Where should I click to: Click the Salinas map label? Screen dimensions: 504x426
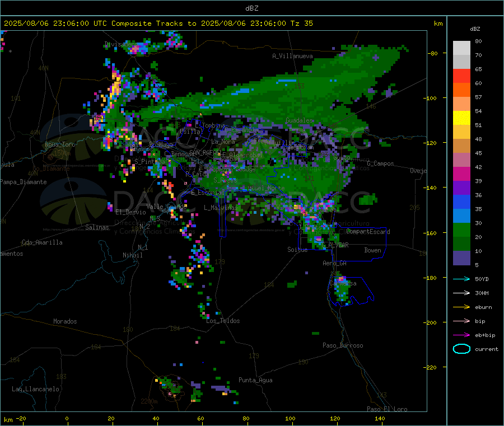pos(97,227)
